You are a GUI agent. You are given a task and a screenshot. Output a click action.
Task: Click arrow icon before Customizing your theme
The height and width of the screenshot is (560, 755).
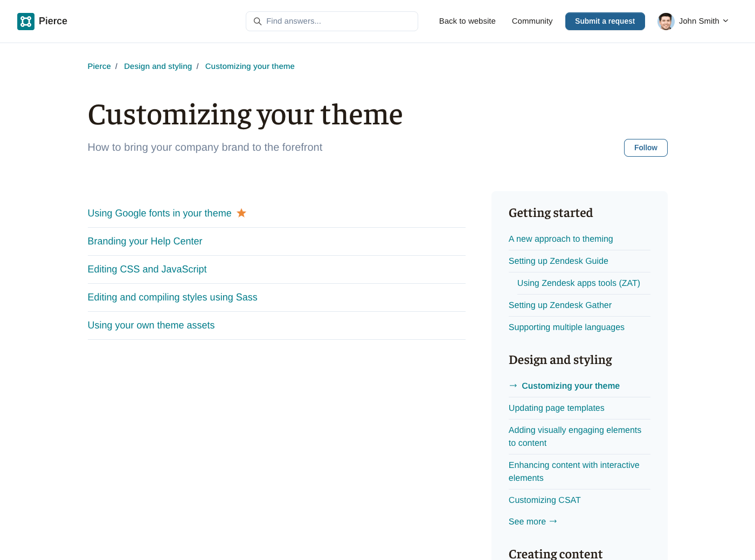(513, 386)
